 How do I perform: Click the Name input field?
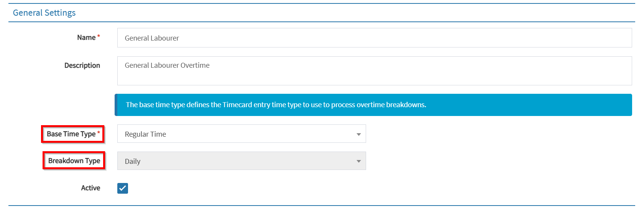(374, 38)
